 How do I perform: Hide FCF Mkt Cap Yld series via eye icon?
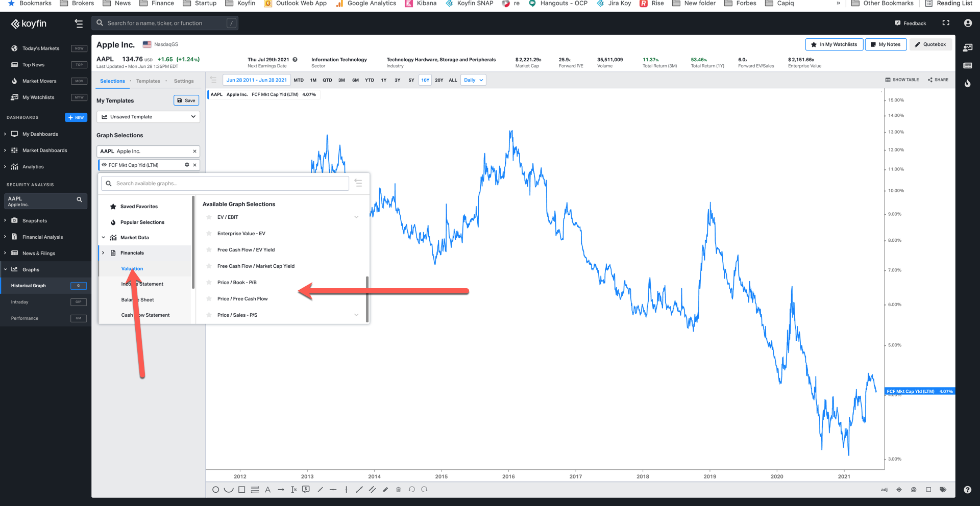pyautogui.click(x=104, y=165)
